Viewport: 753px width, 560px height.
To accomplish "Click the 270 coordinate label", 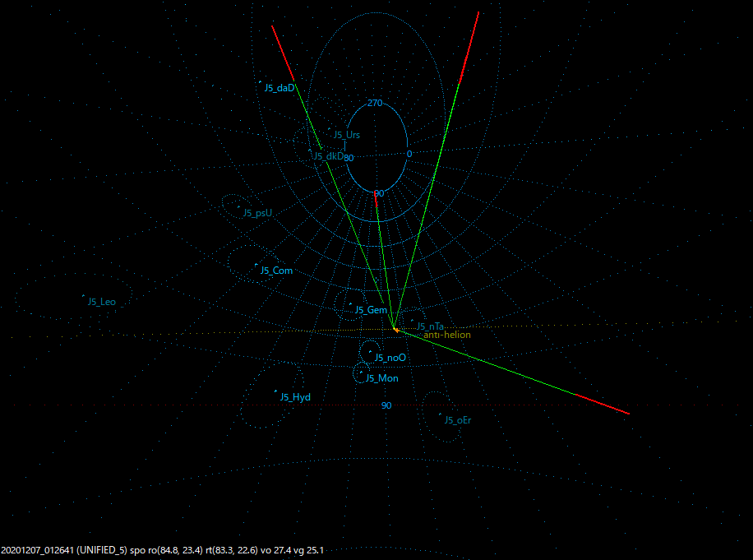I will [375, 103].
